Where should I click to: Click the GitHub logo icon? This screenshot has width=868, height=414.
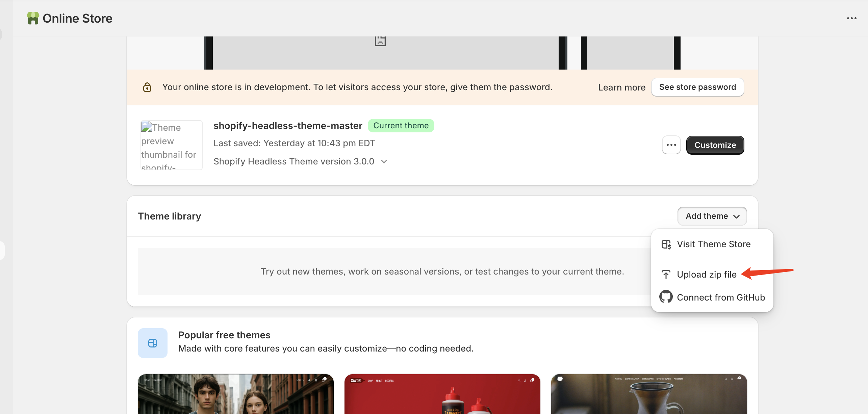tap(666, 297)
